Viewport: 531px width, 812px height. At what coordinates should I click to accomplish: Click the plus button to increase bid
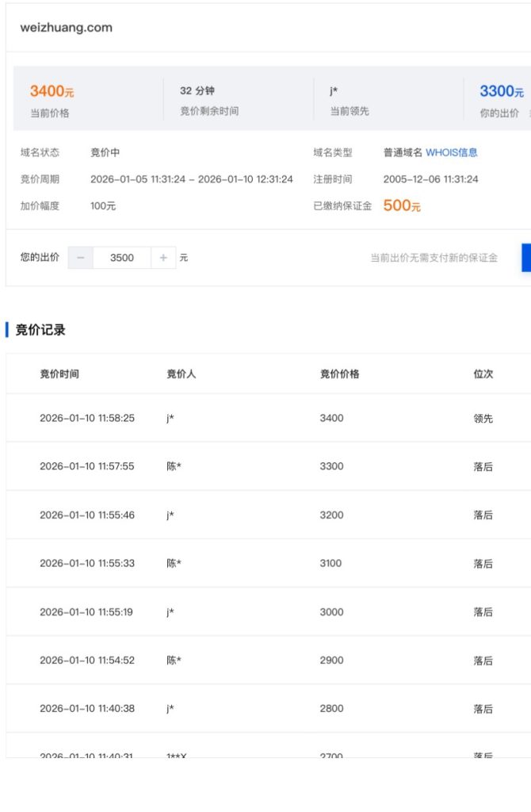[163, 258]
